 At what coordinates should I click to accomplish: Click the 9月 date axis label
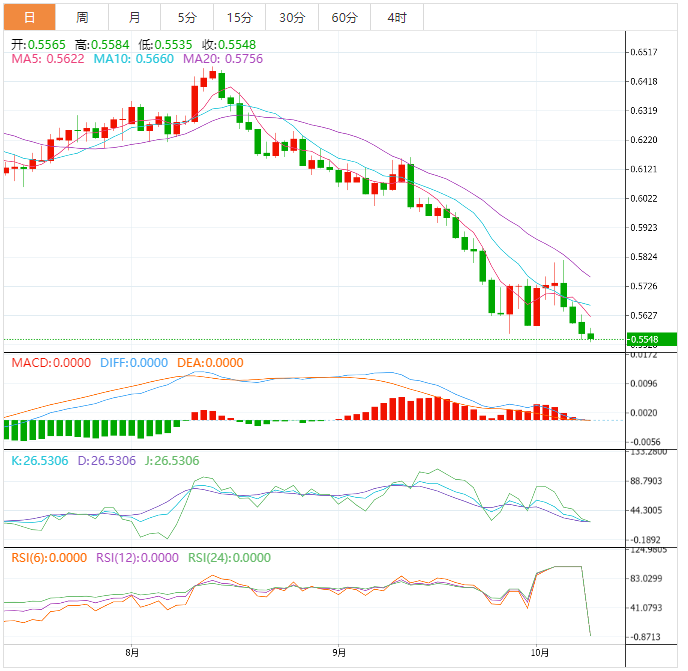click(339, 653)
